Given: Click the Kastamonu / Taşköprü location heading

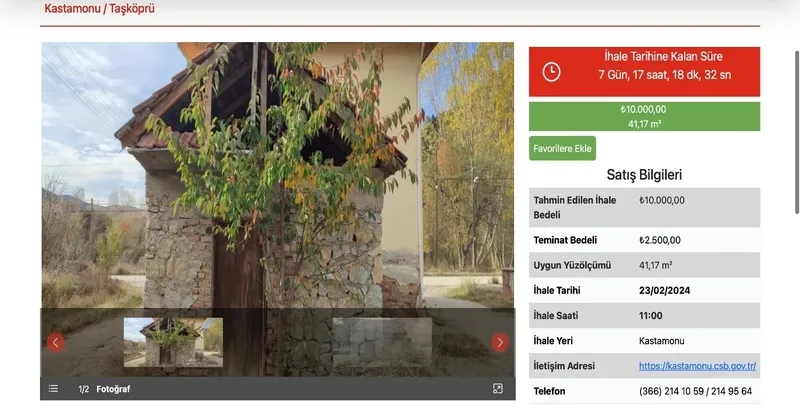Looking at the screenshot, I should 100,9.
